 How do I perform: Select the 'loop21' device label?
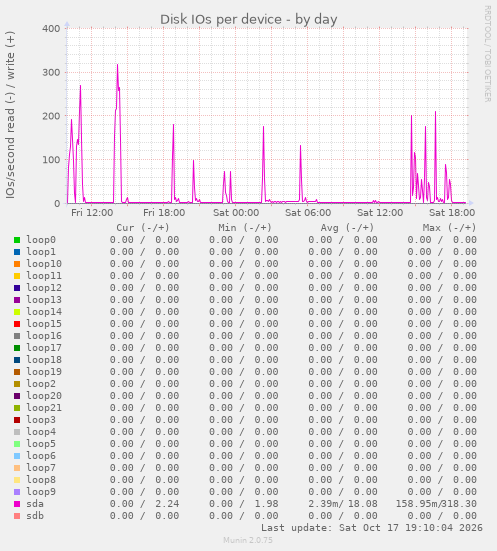click(44, 408)
